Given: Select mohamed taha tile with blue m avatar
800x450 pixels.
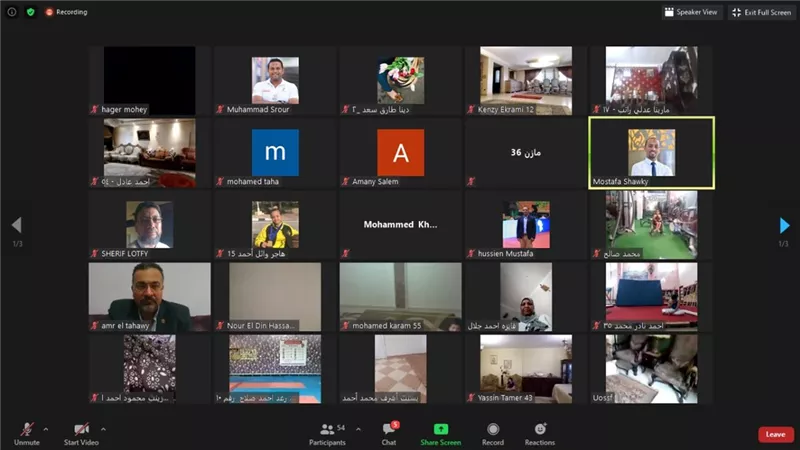Looking at the screenshot, I should point(275,153).
